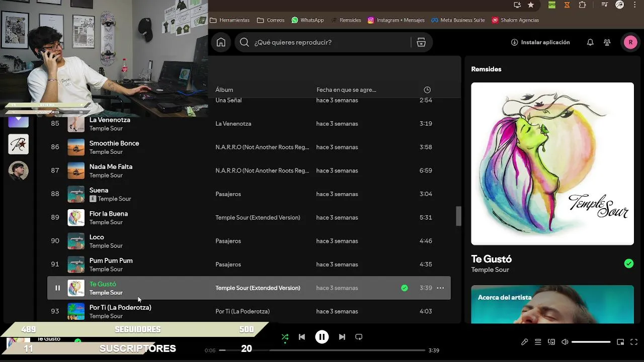Focus the ¿Qué quieres reproducir? search field
The image size is (644, 362).
[333, 42]
